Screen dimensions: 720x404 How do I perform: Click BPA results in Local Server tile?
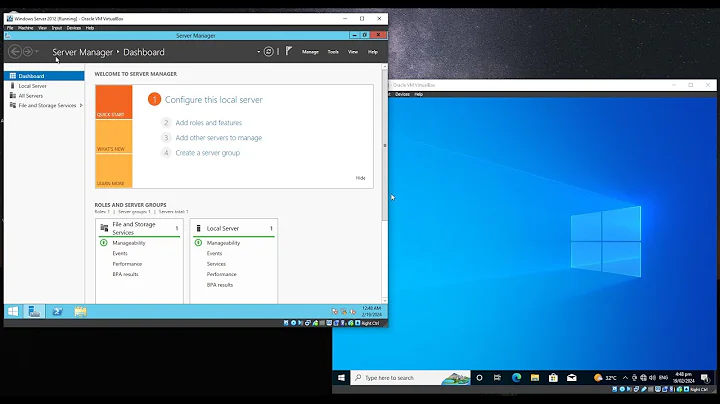click(x=219, y=285)
